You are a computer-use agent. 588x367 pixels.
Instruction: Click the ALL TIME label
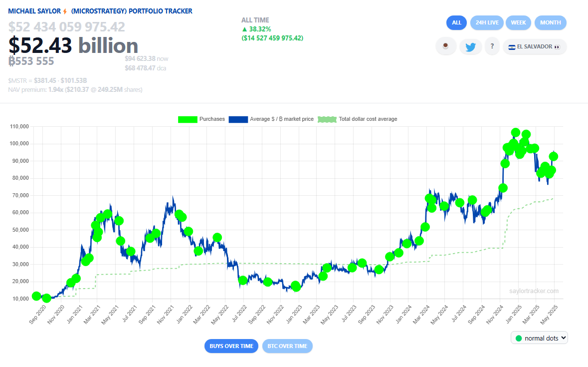coord(255,20)
